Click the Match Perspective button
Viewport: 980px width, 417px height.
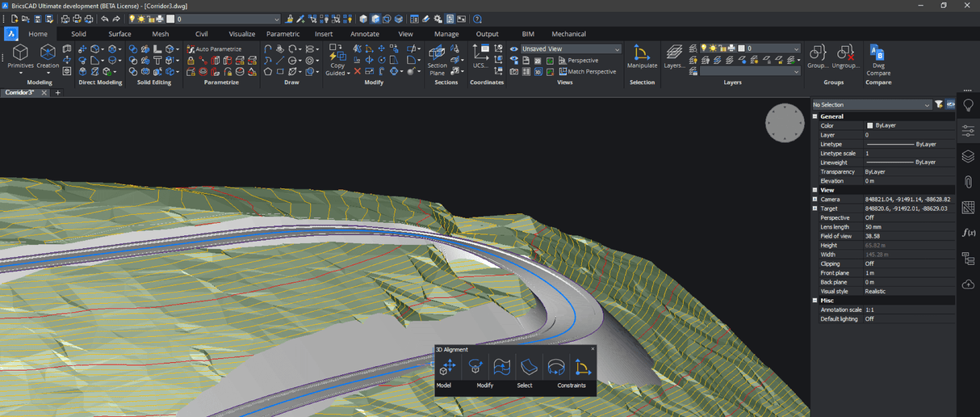click(x=587, y=72)
